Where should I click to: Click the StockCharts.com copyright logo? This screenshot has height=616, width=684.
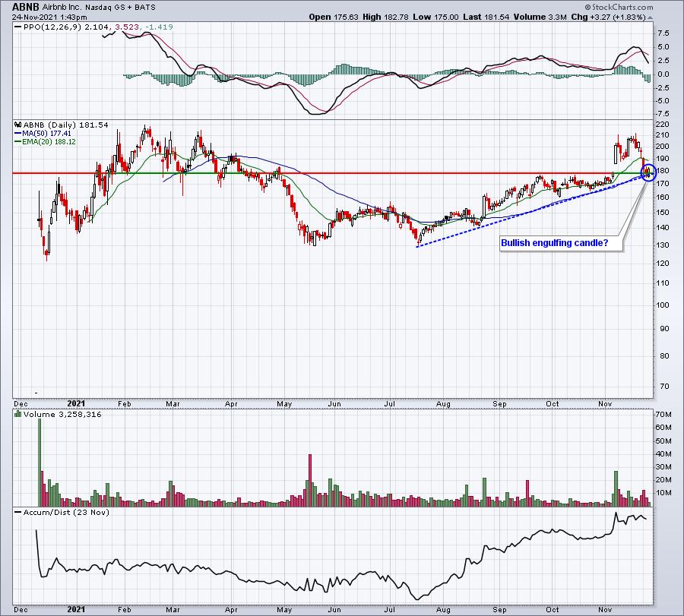click(x=619, y=7)
